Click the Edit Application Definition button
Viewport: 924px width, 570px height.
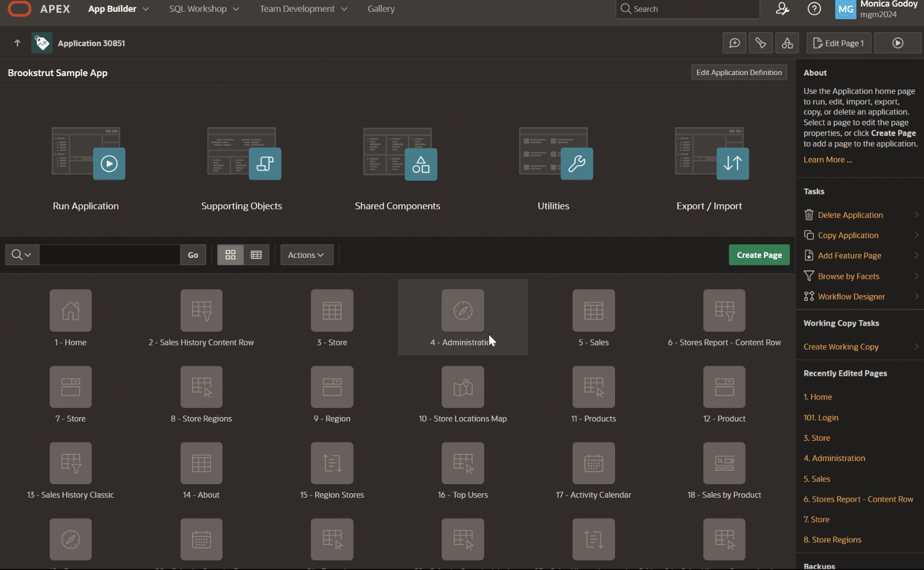(738, 73)
